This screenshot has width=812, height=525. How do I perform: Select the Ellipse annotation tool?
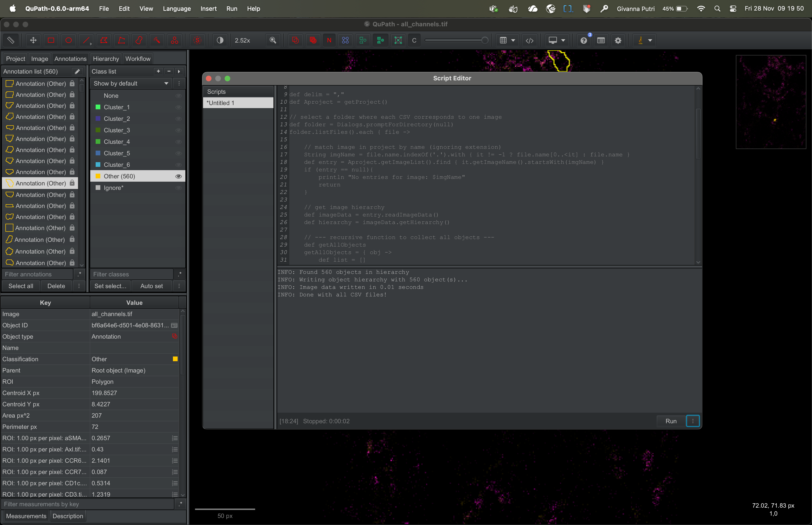[69, 40]
